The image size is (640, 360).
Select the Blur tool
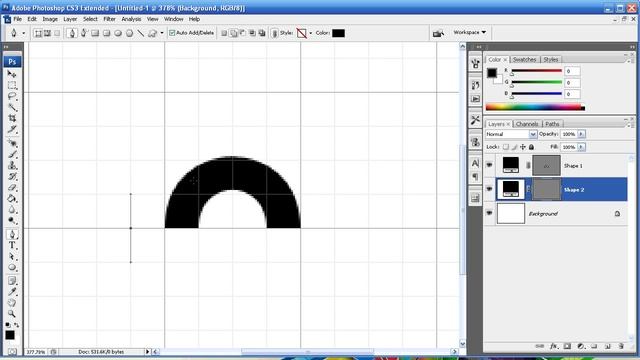point(12,209)
